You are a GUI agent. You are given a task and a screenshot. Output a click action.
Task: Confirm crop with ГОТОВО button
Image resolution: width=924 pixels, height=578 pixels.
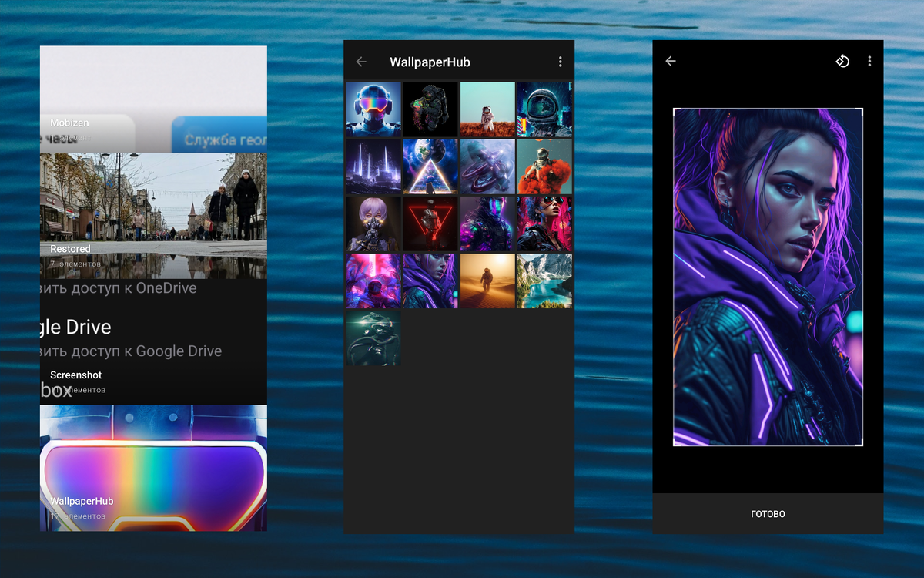click(x=768, y=514)
